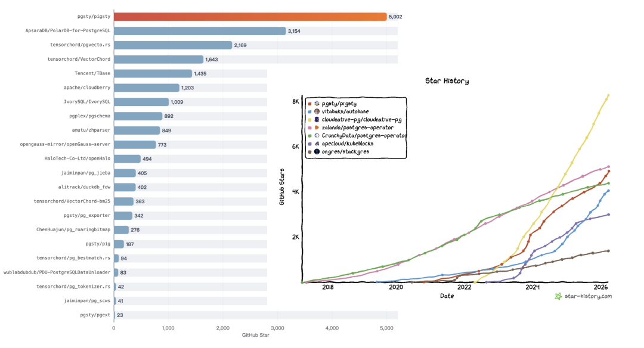Image resolution: width=644 pixels, height=348 pixels.
Task: Click the Star History chart title
Action: pyautogui.click(x=447, y=81)
